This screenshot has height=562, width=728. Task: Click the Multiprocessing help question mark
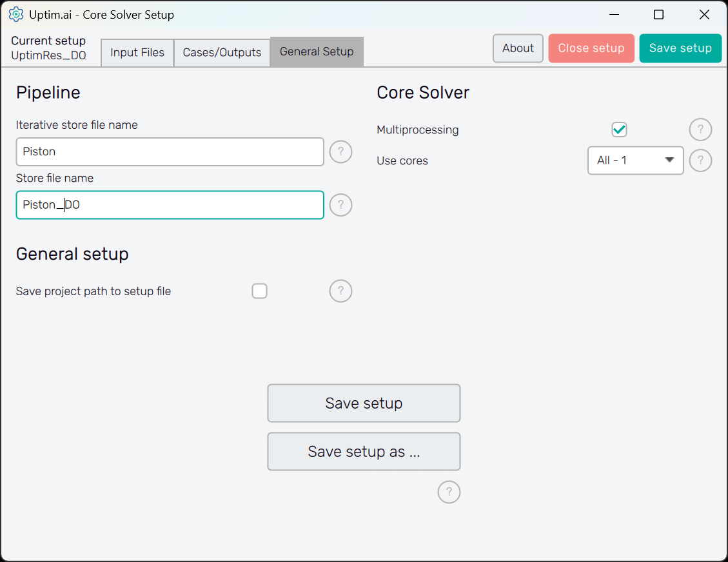tap(700, 130)
